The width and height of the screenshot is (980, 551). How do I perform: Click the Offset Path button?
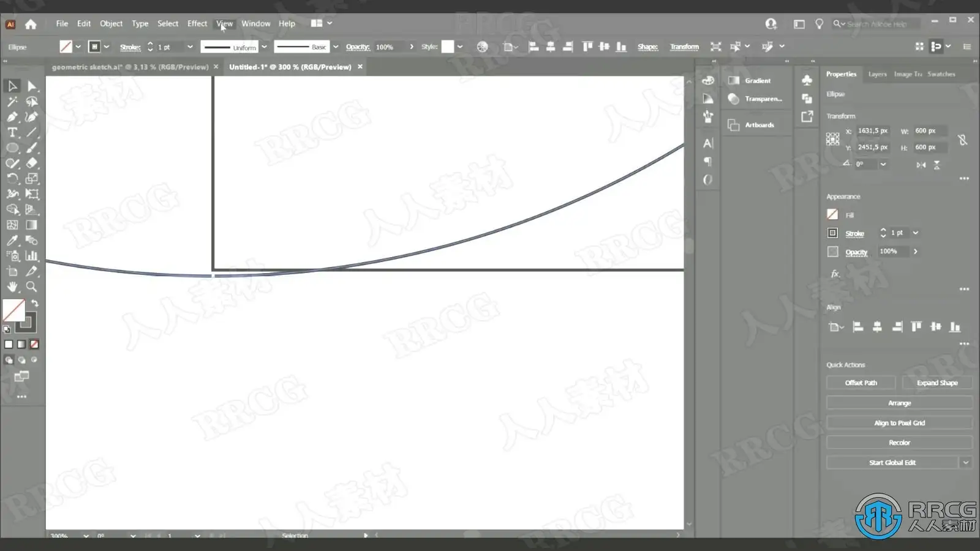[861, 383]
